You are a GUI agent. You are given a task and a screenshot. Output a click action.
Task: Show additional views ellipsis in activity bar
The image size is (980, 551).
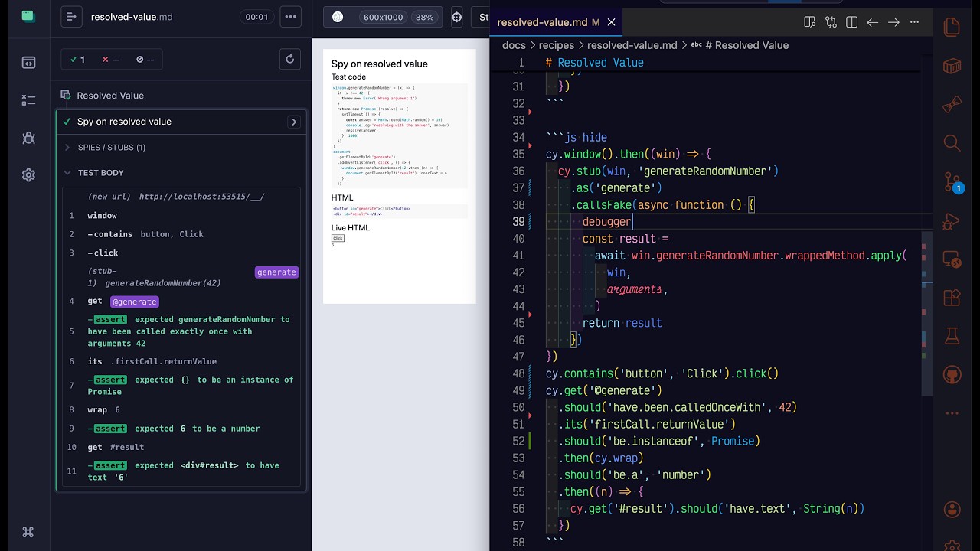tap(952, 413)
